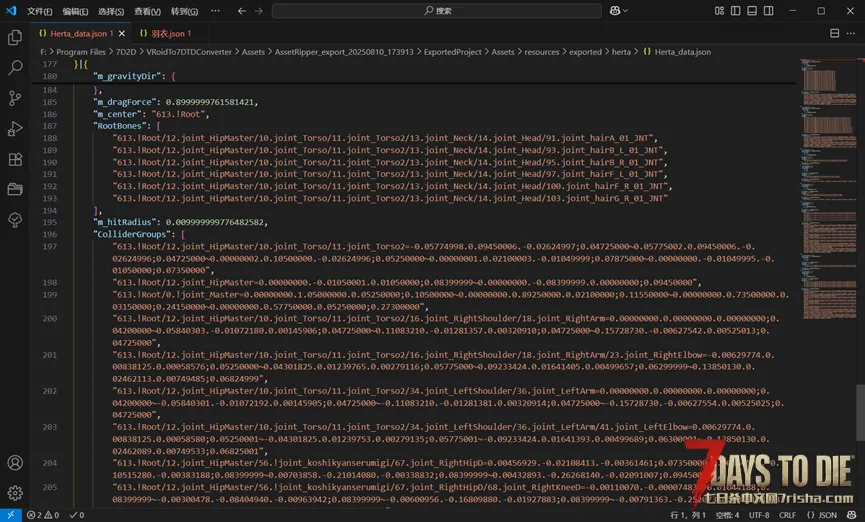The image size is (865, 522).
Task: Change line ending via CRLF
Action: pos(787,515)
